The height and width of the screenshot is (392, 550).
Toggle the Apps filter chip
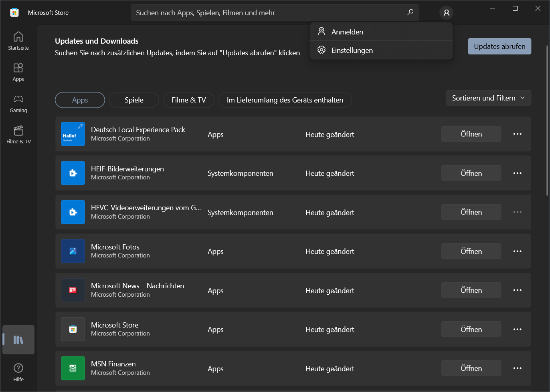(x=80, y=100)
